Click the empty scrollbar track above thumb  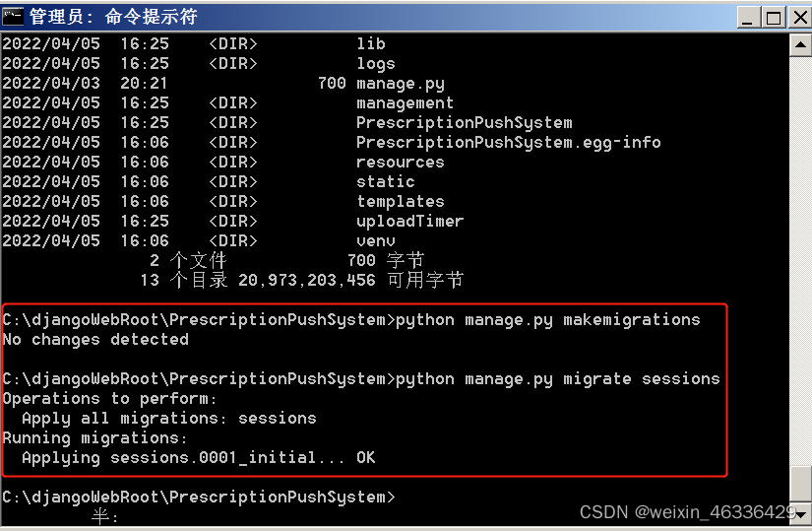(801, 246)
